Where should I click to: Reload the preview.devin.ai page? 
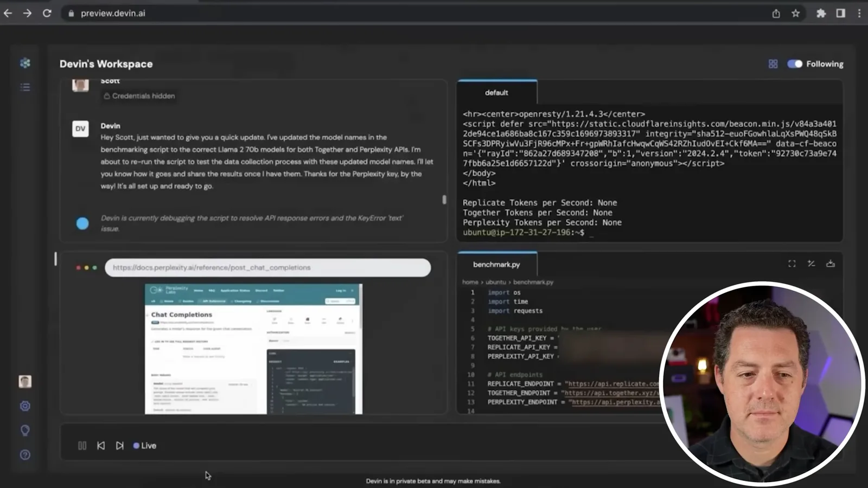tap(47, 13)
